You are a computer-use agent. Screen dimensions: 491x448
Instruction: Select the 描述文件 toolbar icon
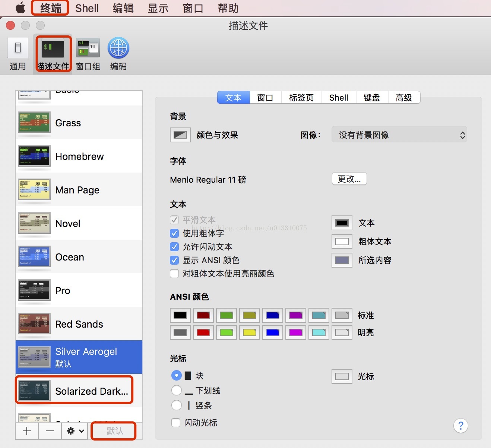(x=53, y=54)
